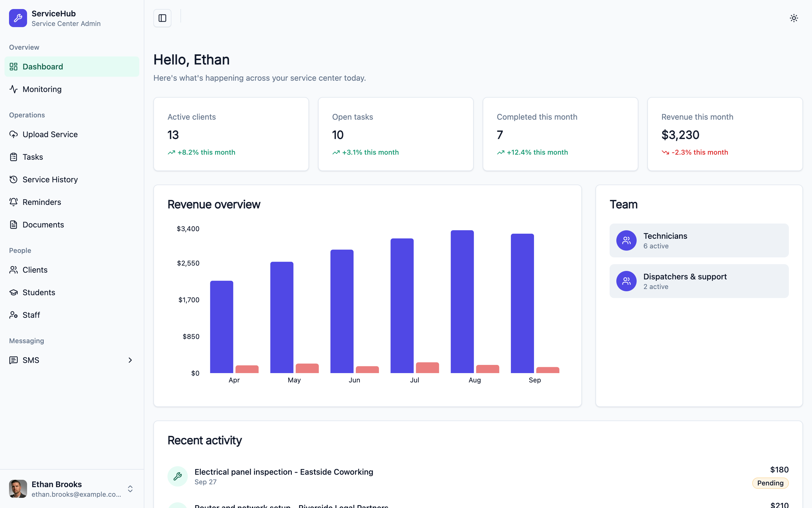
Task: Open the Technicians team card
Action: (699, 240)
